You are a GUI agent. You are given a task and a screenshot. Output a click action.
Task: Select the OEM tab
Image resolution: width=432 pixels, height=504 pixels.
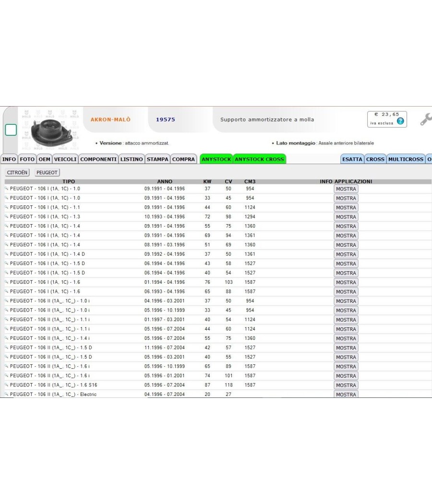click(44, 159)
